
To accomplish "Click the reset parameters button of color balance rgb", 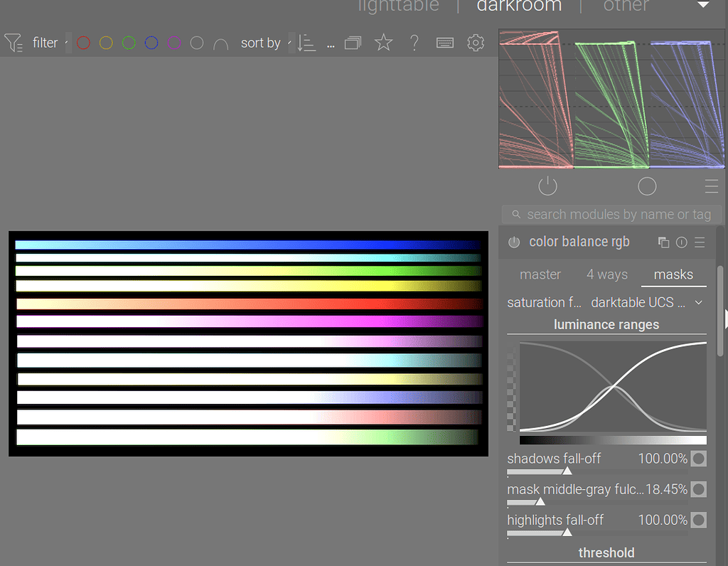I will click(681, 242).
